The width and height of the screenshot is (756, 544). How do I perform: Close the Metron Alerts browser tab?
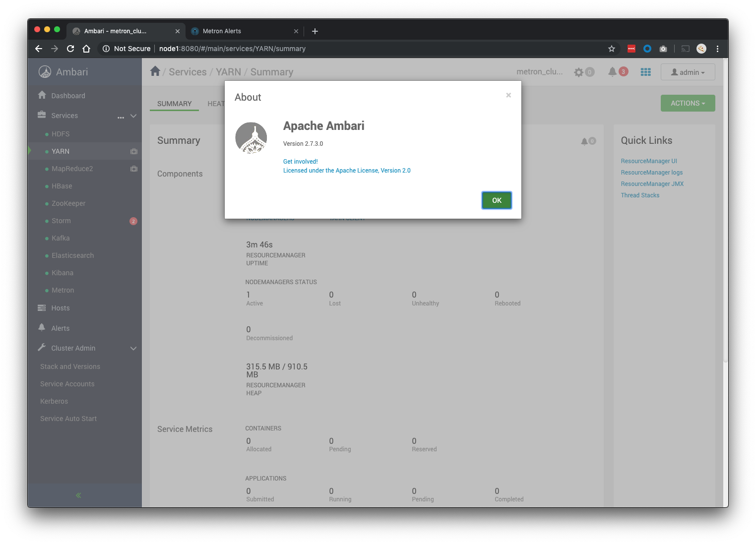[296, 31]
